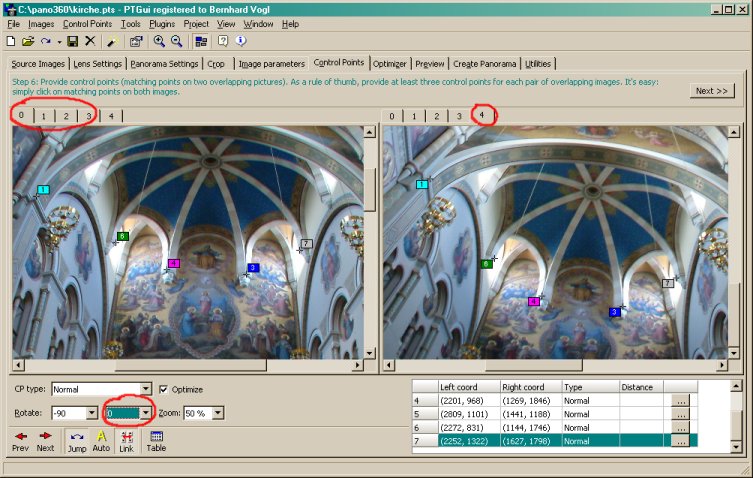
Task: Uncheck the Optimize checkbox
Action: click(164, 389)
